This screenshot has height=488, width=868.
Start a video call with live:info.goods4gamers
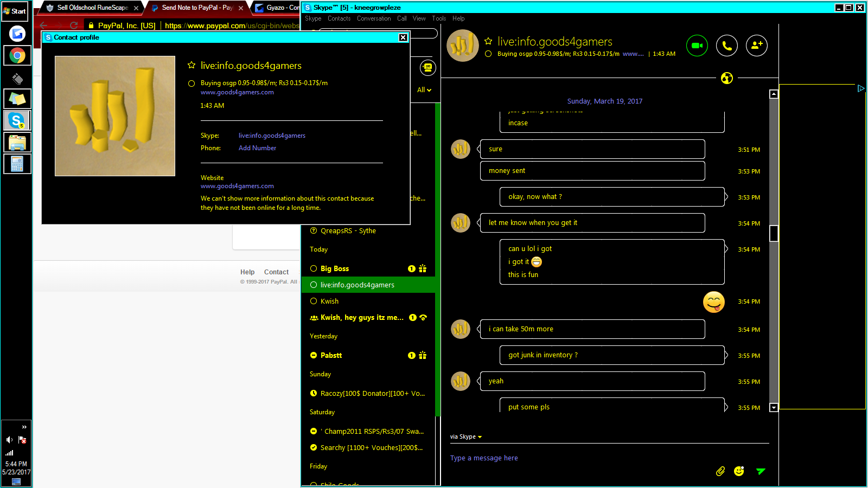click(697, 46)
